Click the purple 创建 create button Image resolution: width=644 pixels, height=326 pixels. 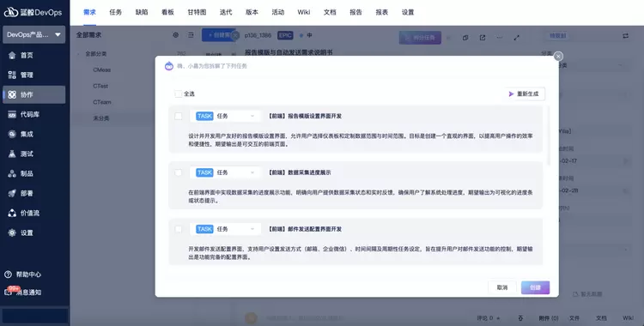click(x=535, y=287)
